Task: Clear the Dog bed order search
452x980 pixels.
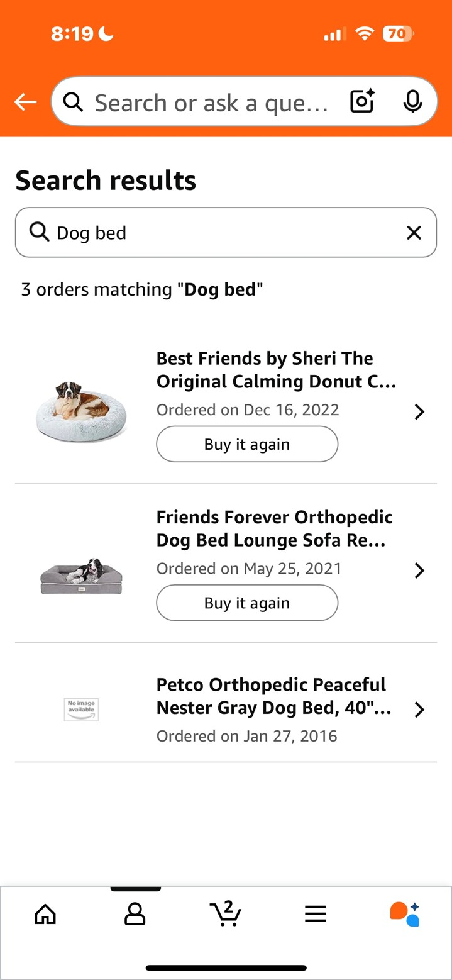Action: 414,233
